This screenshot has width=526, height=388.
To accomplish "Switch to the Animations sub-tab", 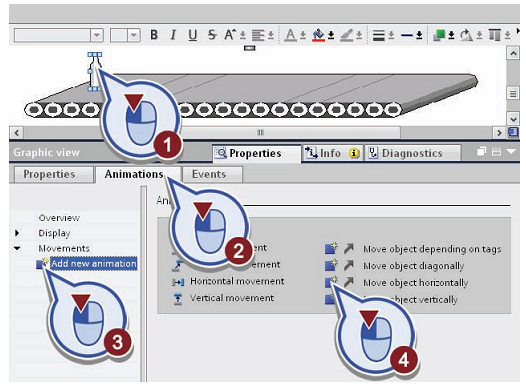I will tap(138, 174).
